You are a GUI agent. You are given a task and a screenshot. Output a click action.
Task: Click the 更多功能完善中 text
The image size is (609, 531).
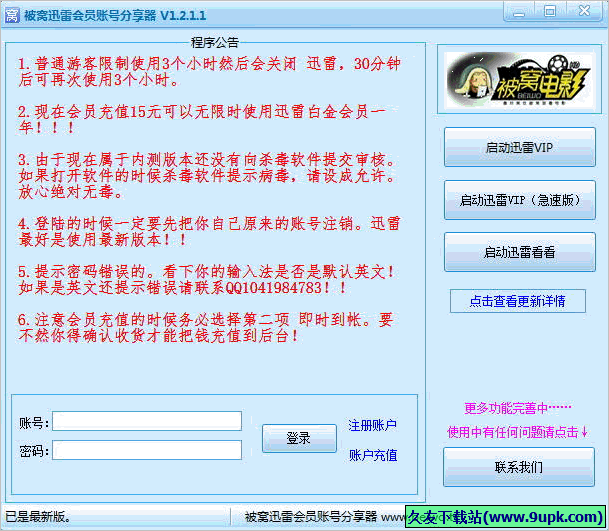pos(518,408)
